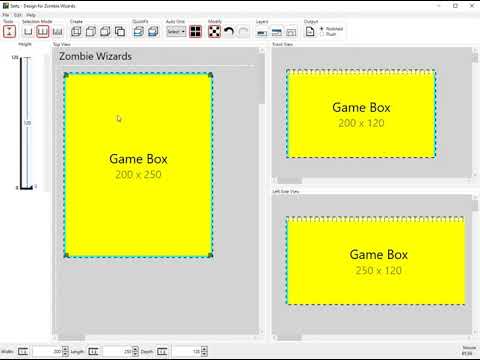Image resolution: width=480 pixels, height=360 pixels.
Task: Select the Notched output radio option
Action: pyautogui.click(x=332, y=29)
